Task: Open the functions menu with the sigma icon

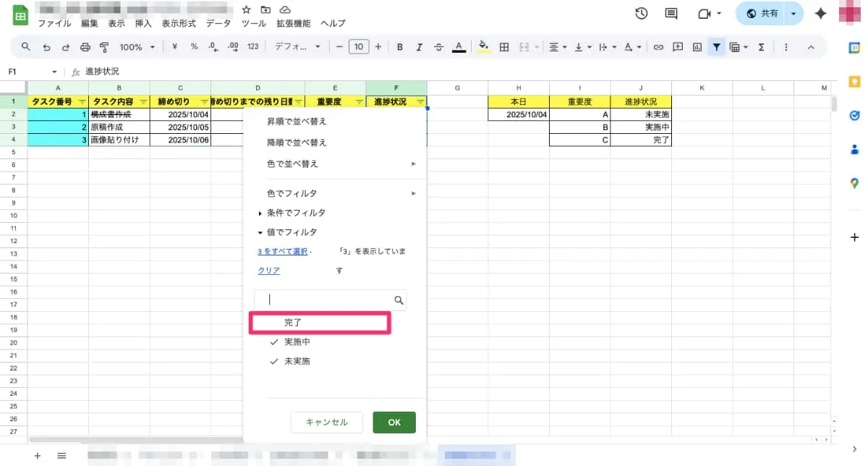Action: pos(762,46)
